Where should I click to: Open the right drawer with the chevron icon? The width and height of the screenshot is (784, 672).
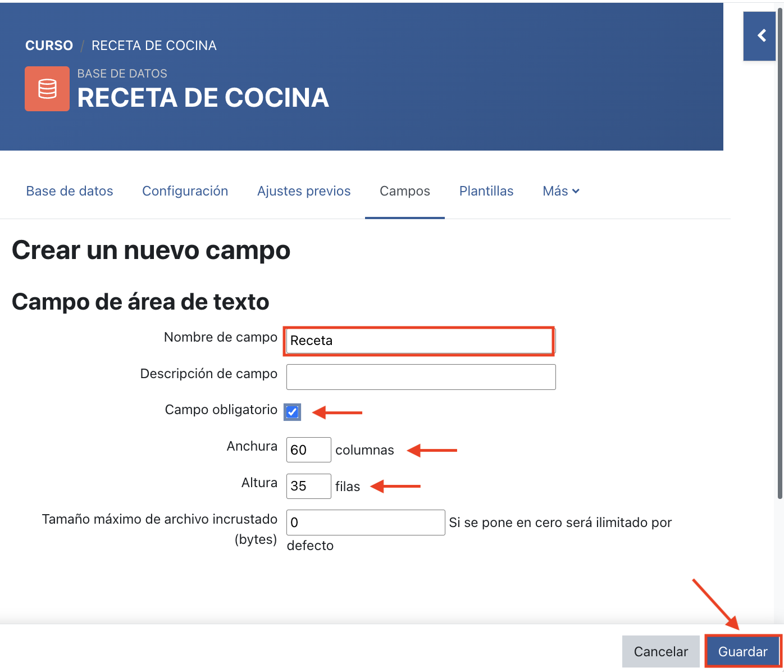click(x=760, y=36)
